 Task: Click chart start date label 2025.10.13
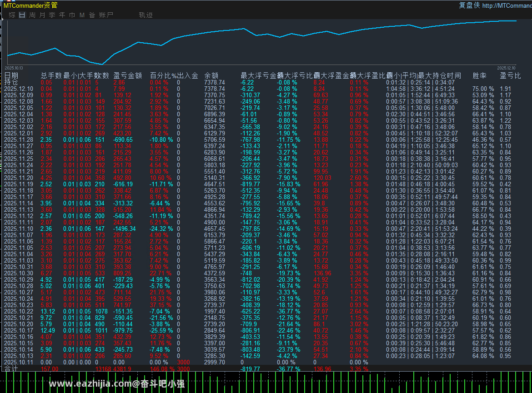[x=14, y=68]
